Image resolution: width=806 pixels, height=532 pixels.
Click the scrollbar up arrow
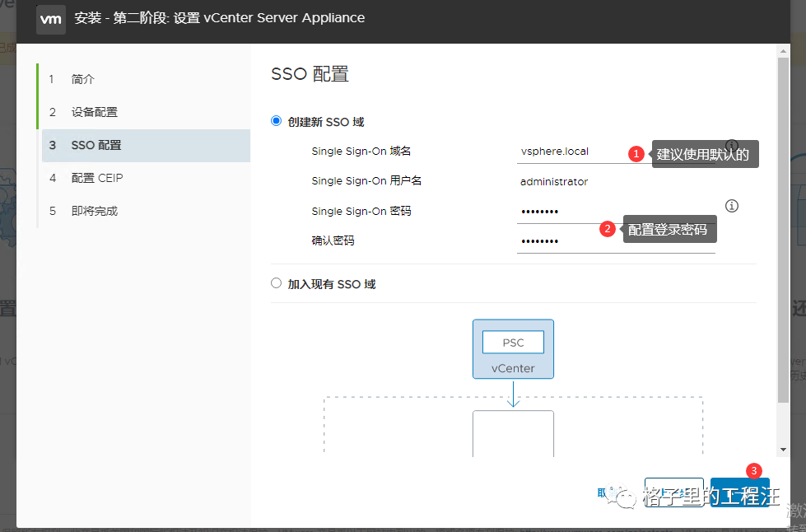tap(783, 51)
